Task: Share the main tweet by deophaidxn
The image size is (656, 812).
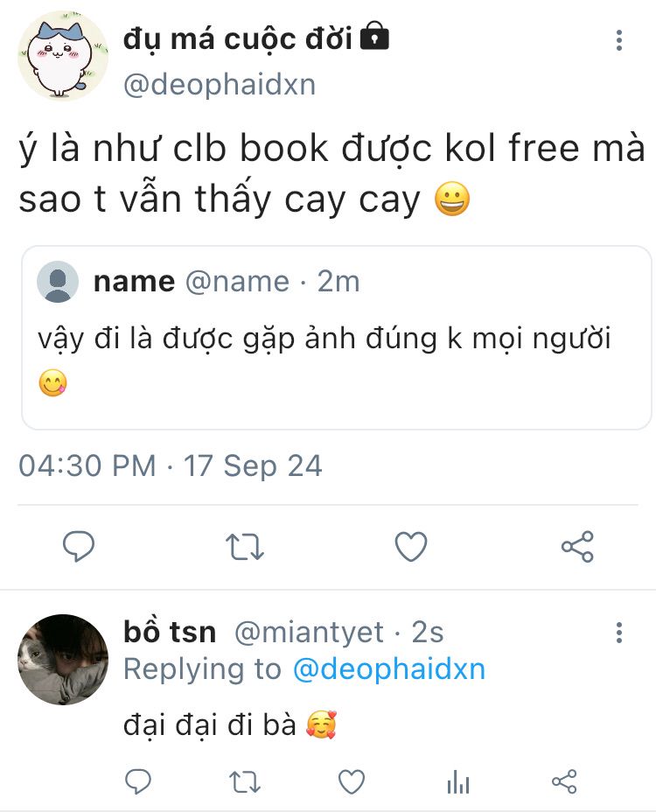Action: pyautogui.click(x=577, y=546)
